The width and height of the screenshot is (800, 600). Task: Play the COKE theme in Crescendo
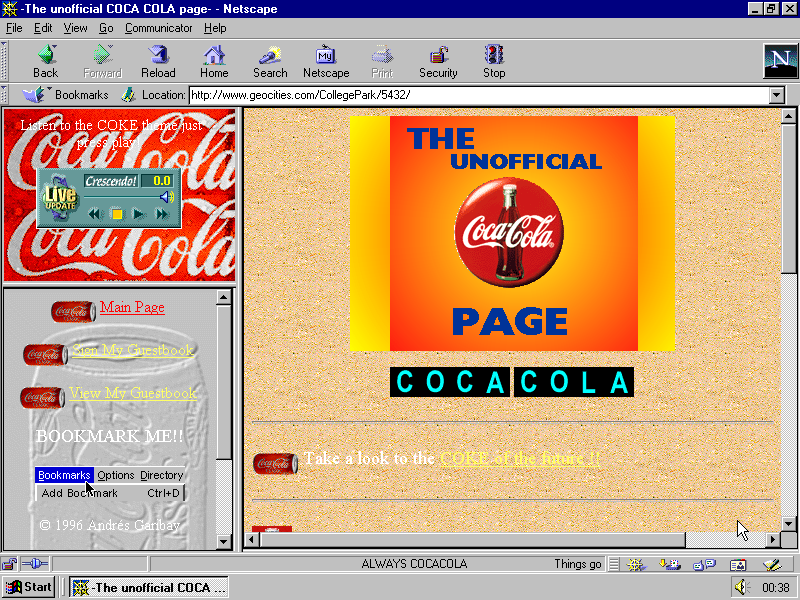pyautogui.click(x=138, y=214)
